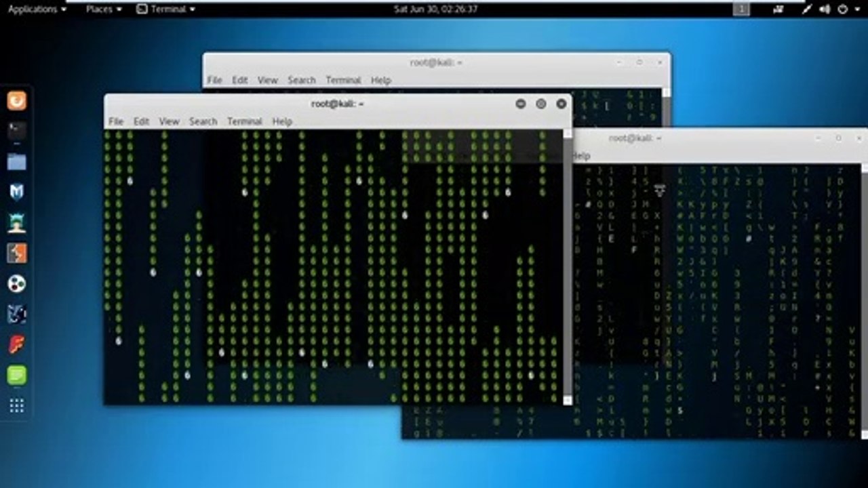The image size is (868, 488).
Task: Click the front terminal's root@kali title bar
Action: click(x=338, y=104)
